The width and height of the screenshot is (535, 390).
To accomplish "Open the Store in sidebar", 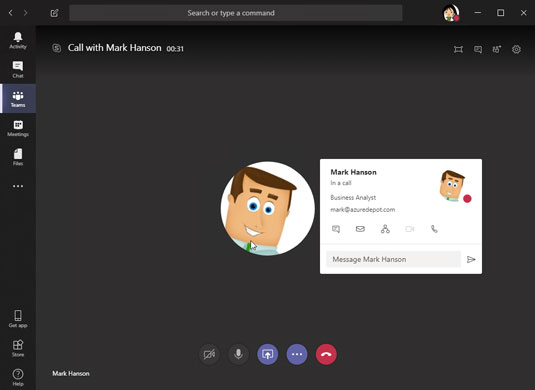I will tap(18, 348).
